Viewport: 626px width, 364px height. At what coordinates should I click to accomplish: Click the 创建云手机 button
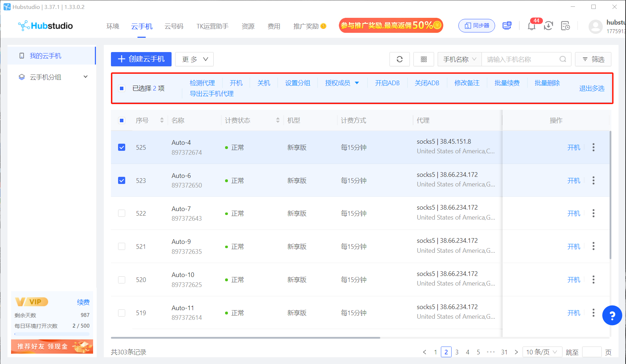click(x=141, y=59)
